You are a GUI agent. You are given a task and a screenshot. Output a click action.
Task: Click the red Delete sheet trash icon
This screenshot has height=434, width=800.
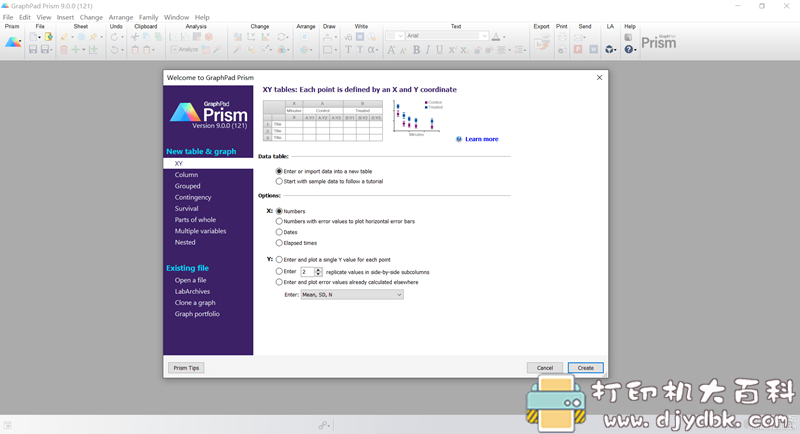click(64, 49)
